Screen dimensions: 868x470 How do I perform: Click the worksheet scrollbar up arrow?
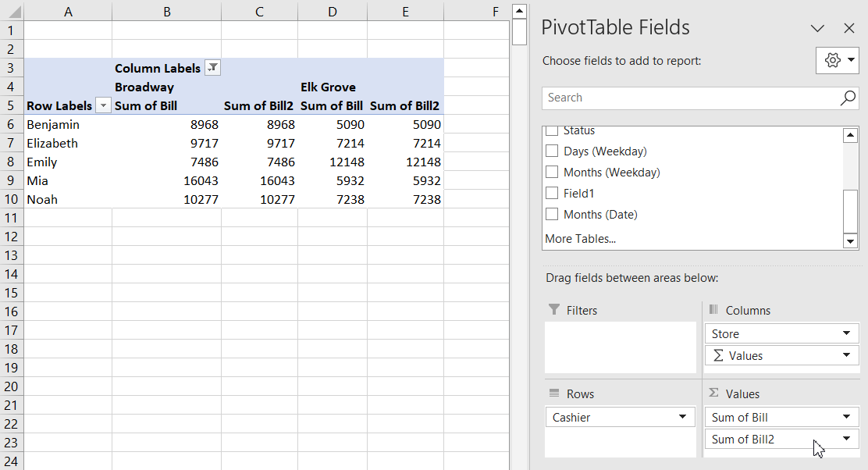click(518, 10)
